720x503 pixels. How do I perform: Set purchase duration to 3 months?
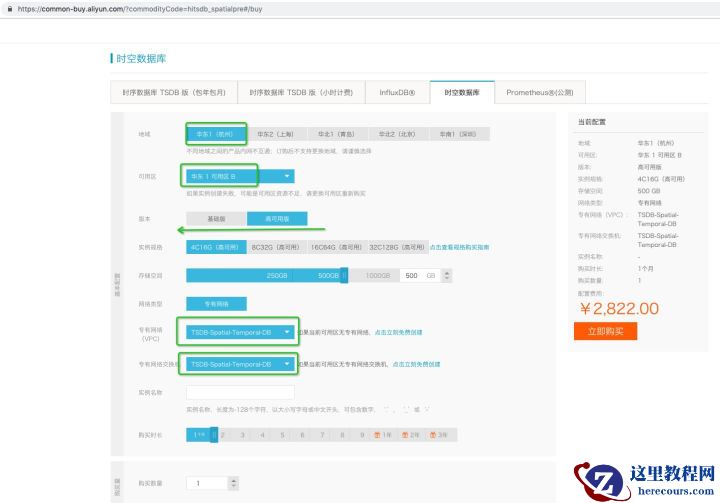(242, 435)
